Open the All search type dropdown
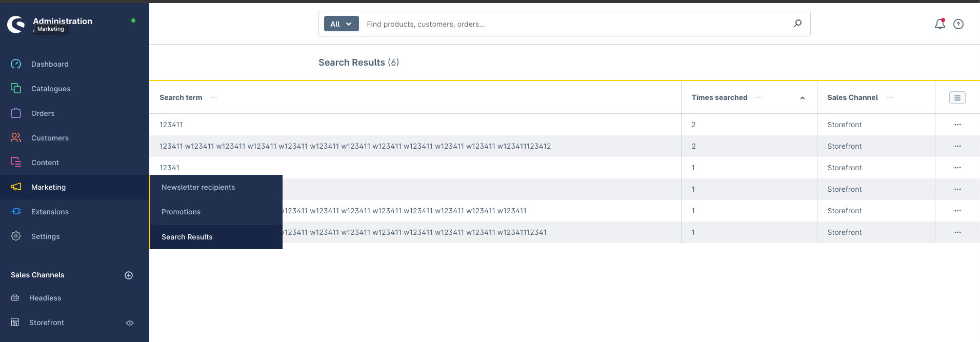 coord(341,24)
